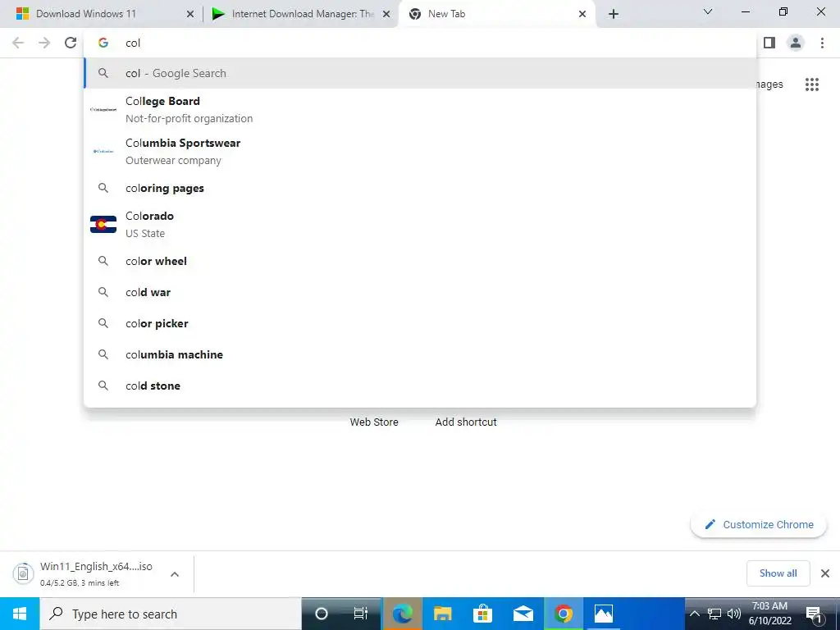Open Mail app from taskbar
840x630 pixels.
tap(523, 614)
